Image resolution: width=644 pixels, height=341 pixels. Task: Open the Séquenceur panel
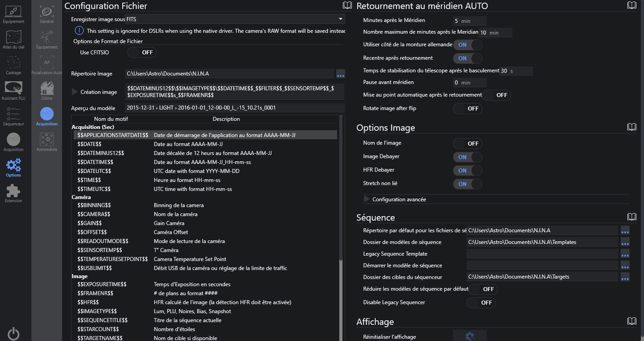point(13,116)
